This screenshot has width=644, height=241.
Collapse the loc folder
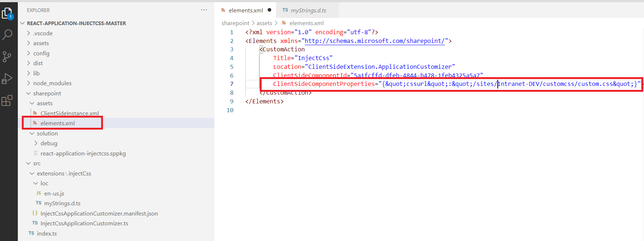coord(44,183)
